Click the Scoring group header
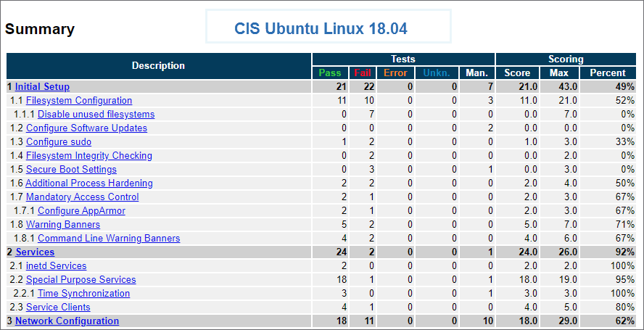Screen dimensions: 644x330 pos(566,59)
